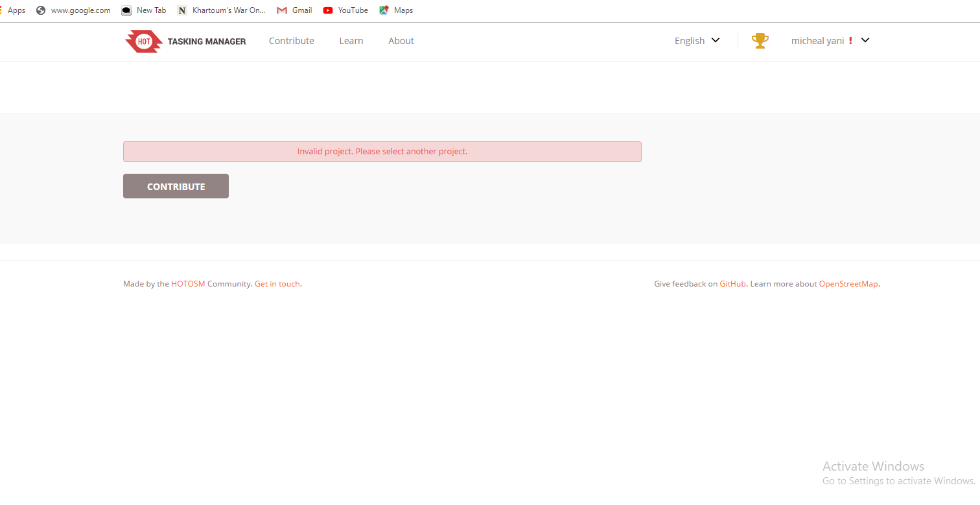Viewport: 980px width, 505px height.
Task: Click the red exclamation mark beside username
Action: coord(850,41)
